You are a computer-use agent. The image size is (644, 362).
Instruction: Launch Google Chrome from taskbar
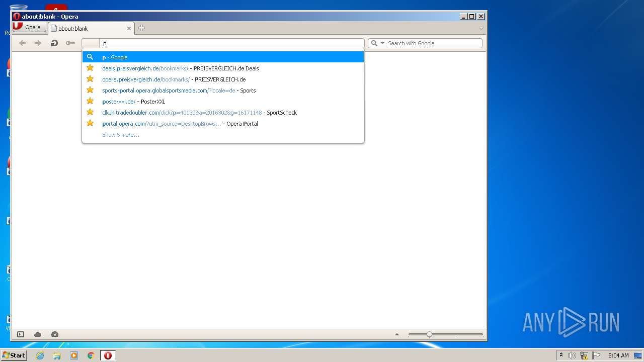(x=91, y=355)
